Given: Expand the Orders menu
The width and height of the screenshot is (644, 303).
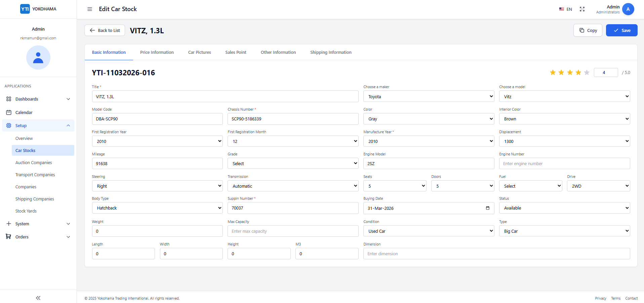Looking at the screenshot, I should [68, 237].
